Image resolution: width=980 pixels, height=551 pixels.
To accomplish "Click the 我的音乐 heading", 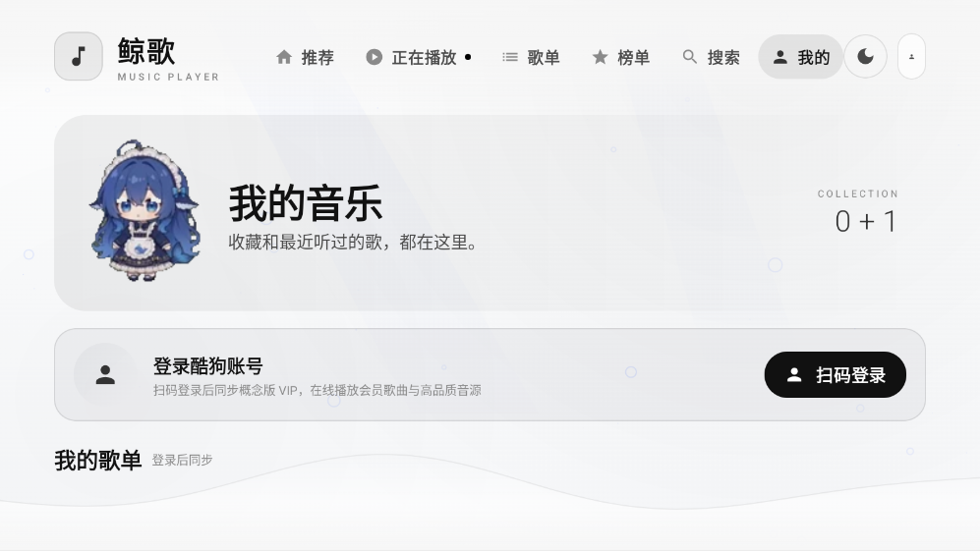I will (x=306, y=203).
